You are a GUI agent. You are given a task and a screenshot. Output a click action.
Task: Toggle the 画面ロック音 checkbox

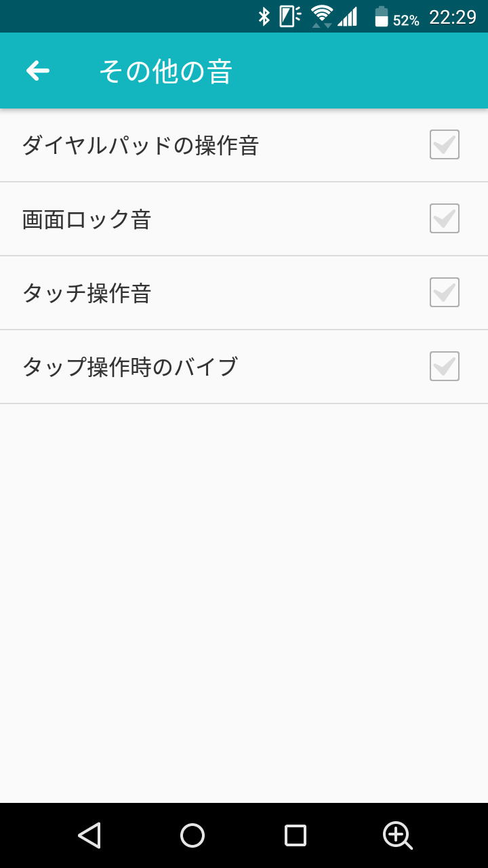(x=445, y=218)
